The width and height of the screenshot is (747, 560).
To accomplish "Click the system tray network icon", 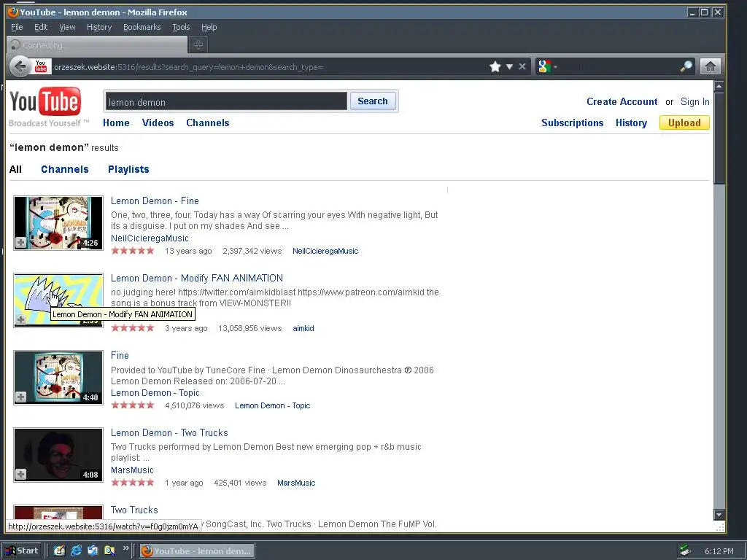I will [685, 551].
